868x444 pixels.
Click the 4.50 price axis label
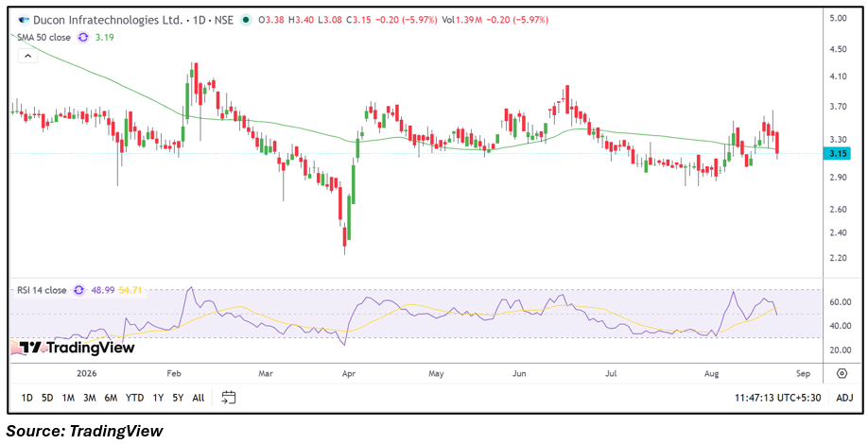click(839, 49)
